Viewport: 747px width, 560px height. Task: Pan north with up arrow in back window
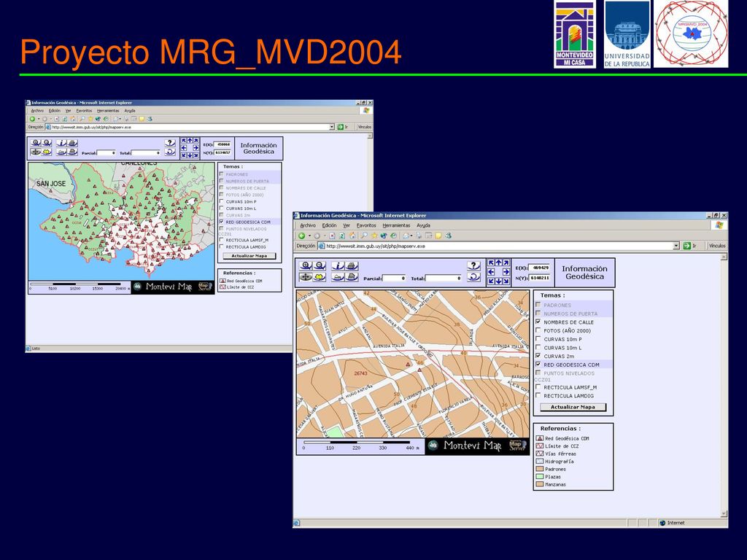click(190, 141)
